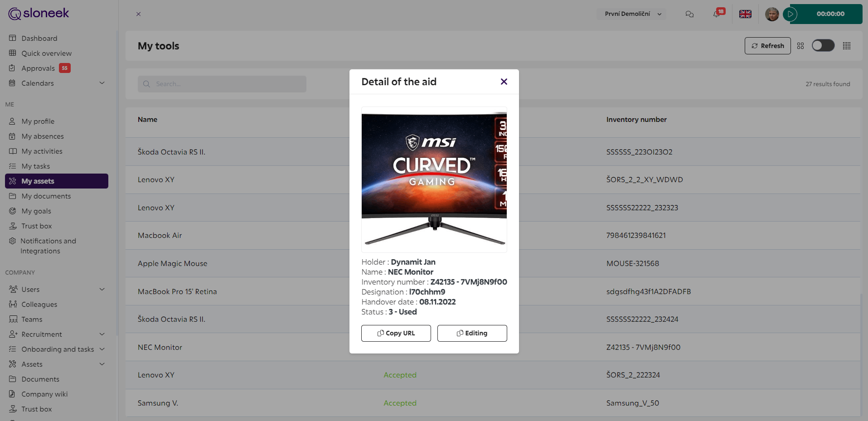Open the user avatar menu
The width and height of the screenshot is (868, 421).
(x=772, y=14)
